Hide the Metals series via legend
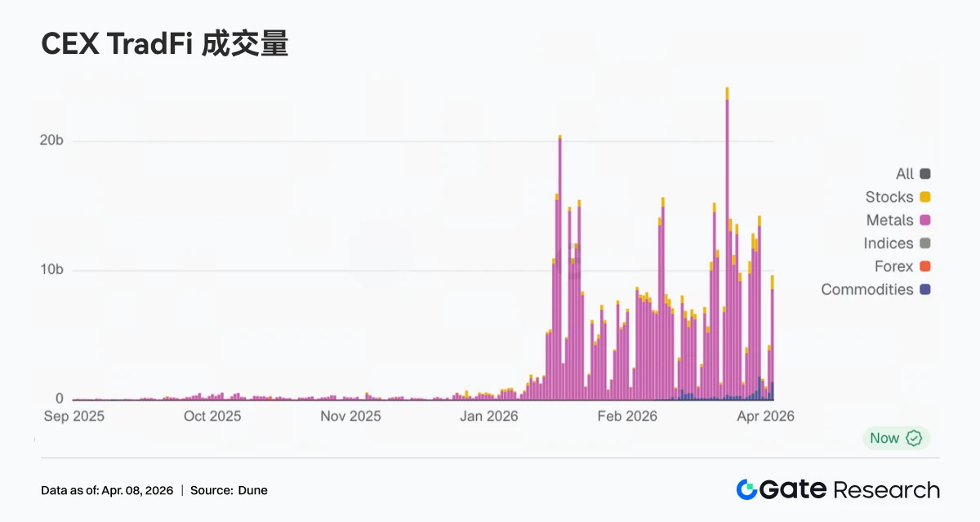Screen dimensions: 980x522 [897, 220]
